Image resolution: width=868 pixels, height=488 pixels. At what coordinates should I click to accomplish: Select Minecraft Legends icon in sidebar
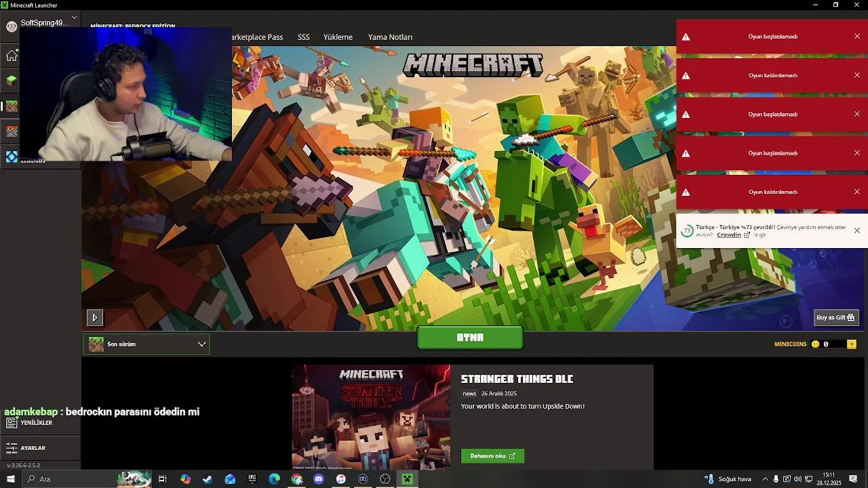[x=12, y=157]
